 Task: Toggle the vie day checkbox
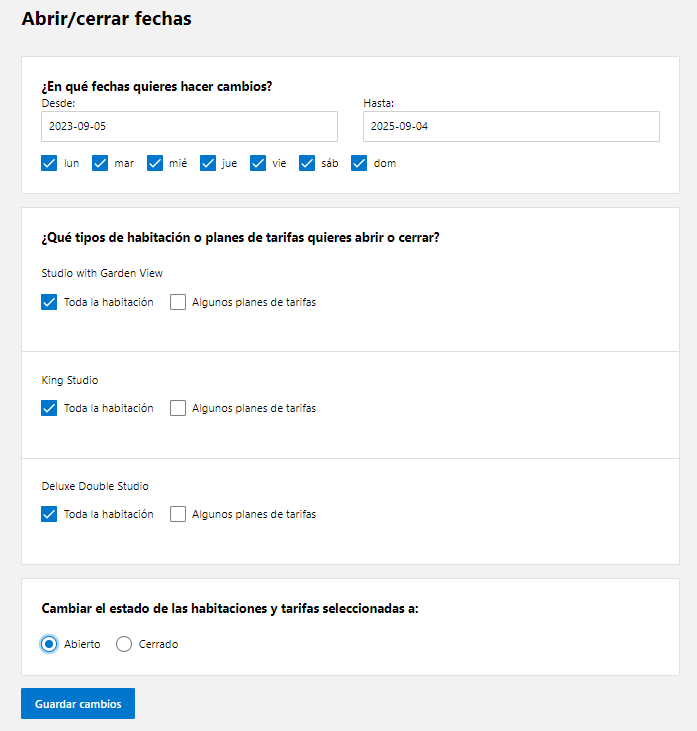(x=258, y=163)
